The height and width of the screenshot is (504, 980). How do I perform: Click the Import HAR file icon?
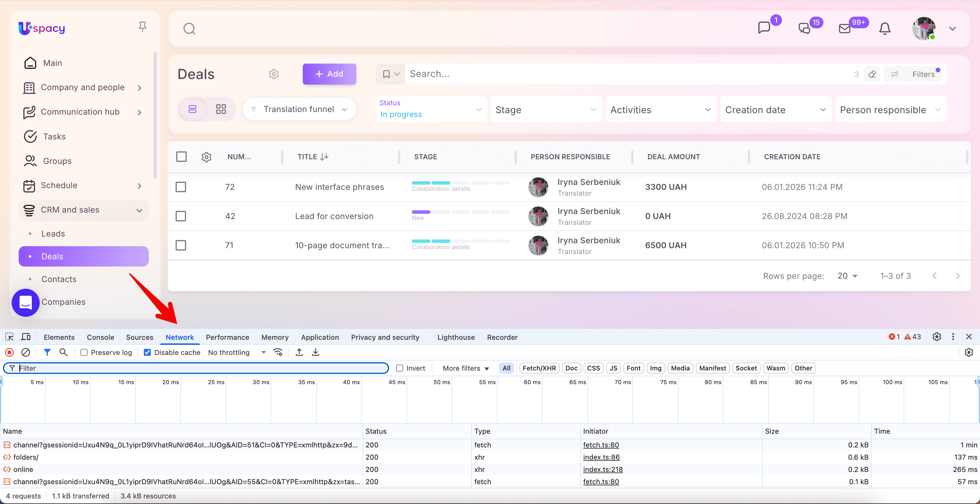tap(299, 352)
